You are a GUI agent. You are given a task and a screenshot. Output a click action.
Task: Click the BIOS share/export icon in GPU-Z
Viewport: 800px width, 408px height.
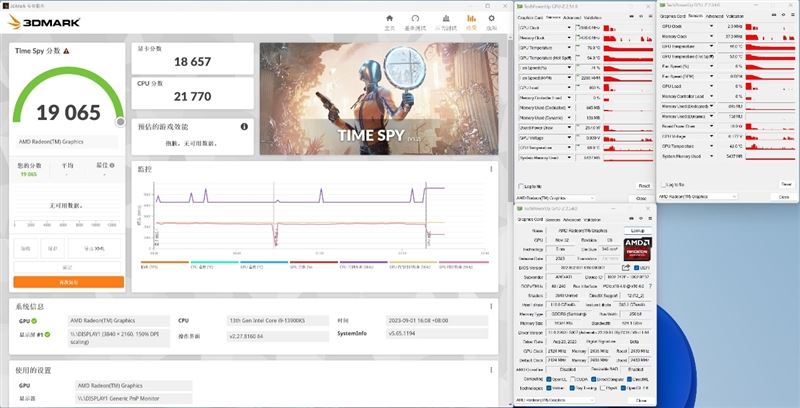click(626, 268)
